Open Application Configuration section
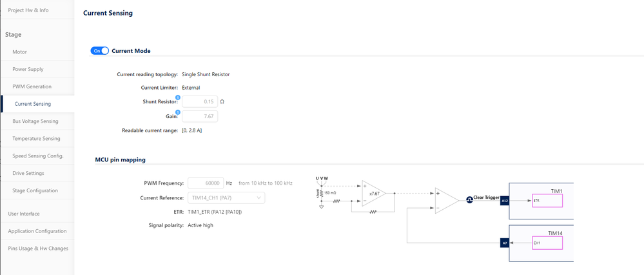 pos(36,231)
